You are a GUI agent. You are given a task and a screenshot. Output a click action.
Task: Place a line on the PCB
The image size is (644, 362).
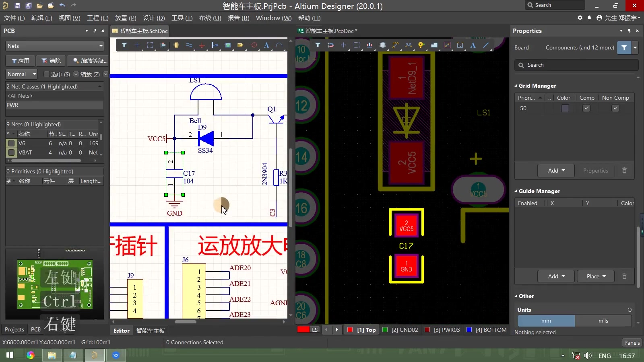(486, 45)
